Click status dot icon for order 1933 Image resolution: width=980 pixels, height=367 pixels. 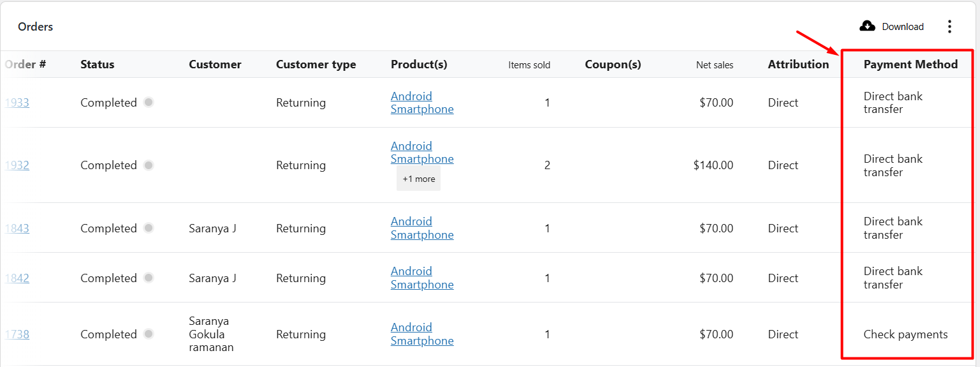[x=149, y=102]
